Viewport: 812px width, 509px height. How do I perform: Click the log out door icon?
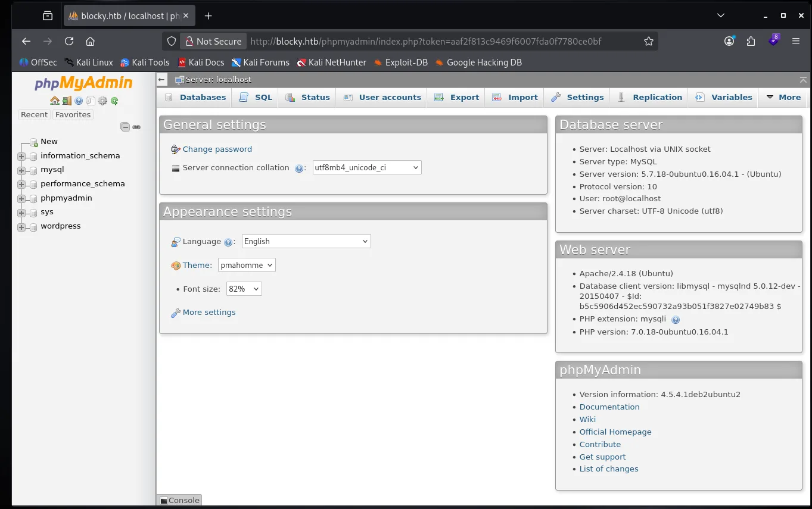coord(67,101)
